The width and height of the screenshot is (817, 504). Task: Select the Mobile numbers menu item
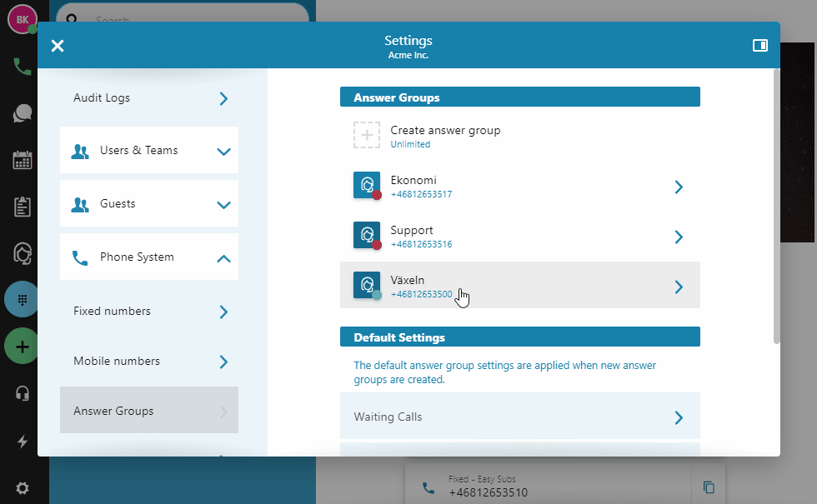tap(149, 362)
